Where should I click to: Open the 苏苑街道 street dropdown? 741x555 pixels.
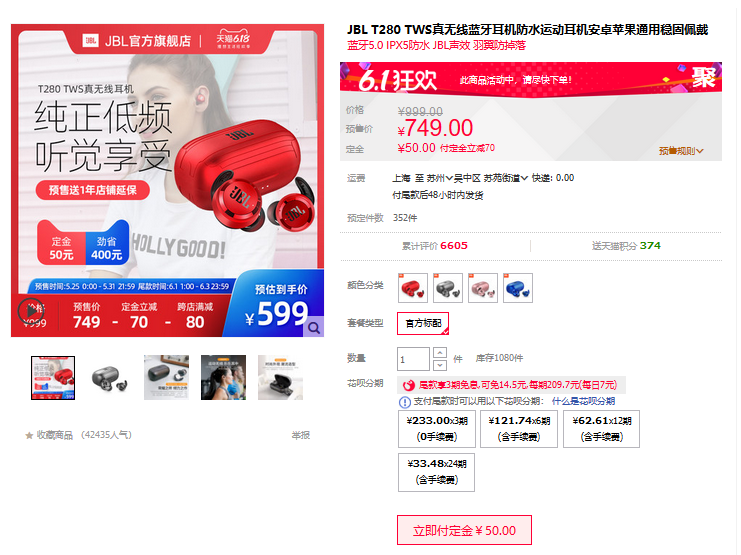click(x=505, y=178)
